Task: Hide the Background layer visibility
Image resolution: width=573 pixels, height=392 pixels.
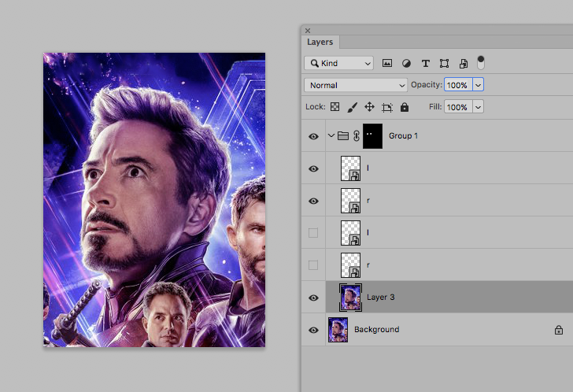Action: (313, 330)
